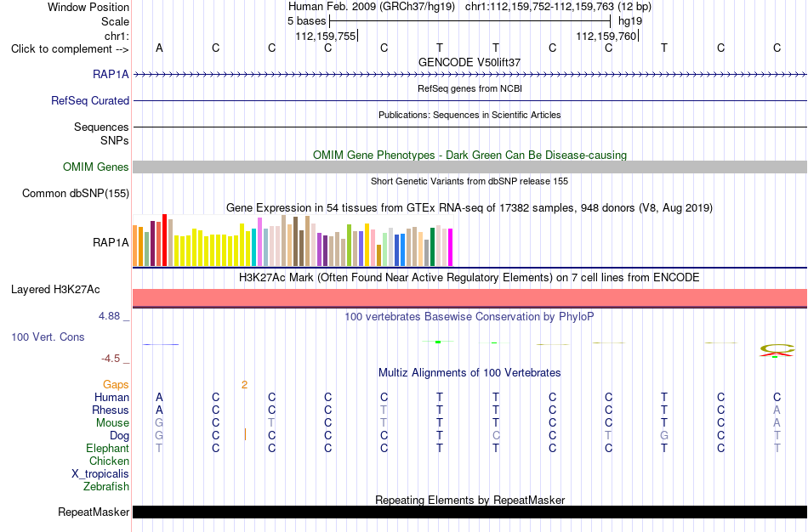Click the GTEx Gene Expression track title
Viewport: 808px width, 532px height.
469,208
